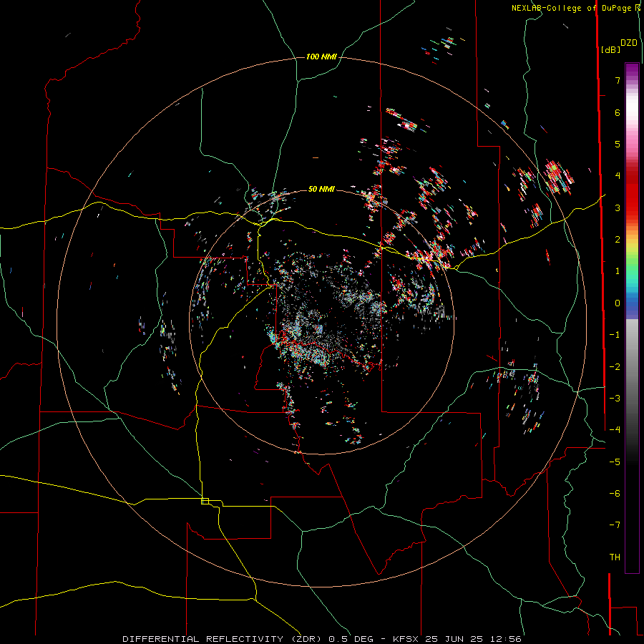Click the -2 value on the color scale
Image resolution: width=644 pixels, height=644 pixels.
(x=615, y=367)
